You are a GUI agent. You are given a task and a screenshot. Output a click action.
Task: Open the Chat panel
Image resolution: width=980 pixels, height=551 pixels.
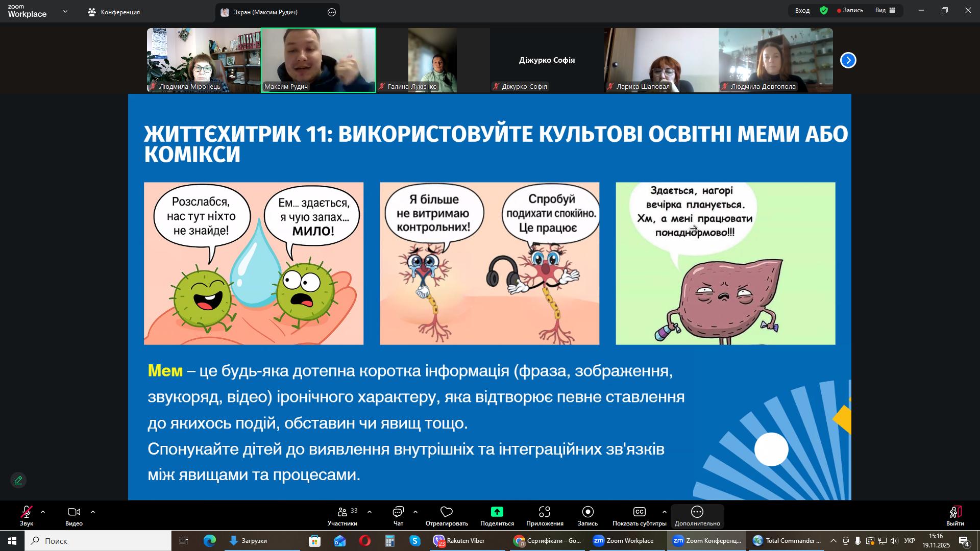click(x=398, y=512)
